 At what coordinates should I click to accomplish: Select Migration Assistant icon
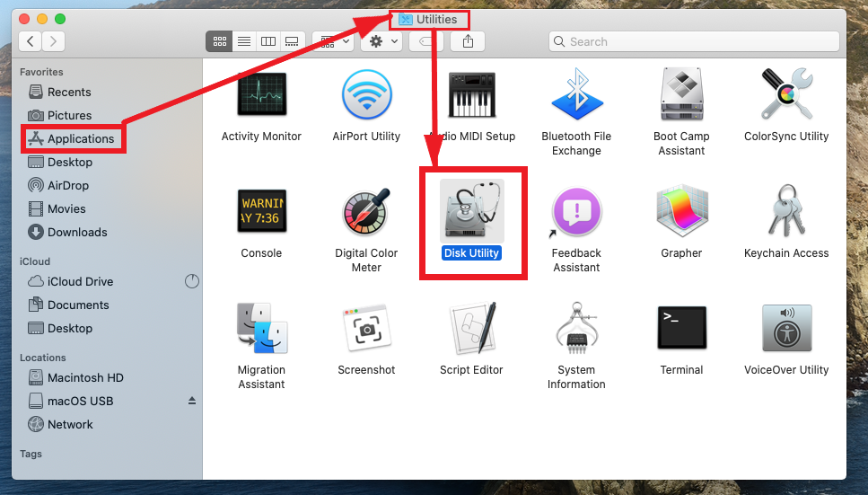[x=261, y=328]
